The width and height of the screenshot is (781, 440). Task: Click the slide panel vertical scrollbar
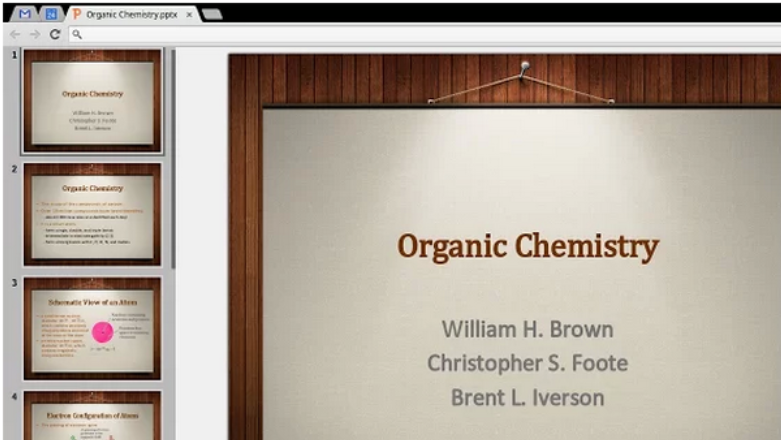(173, 159)
